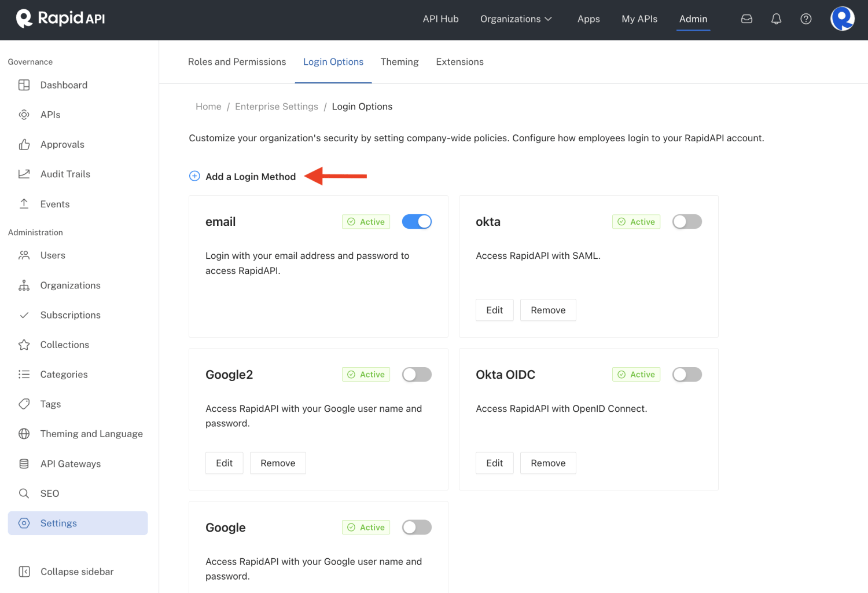Click the APIs sidebar icon
The image size is (868, 593).
coord(24,115)
